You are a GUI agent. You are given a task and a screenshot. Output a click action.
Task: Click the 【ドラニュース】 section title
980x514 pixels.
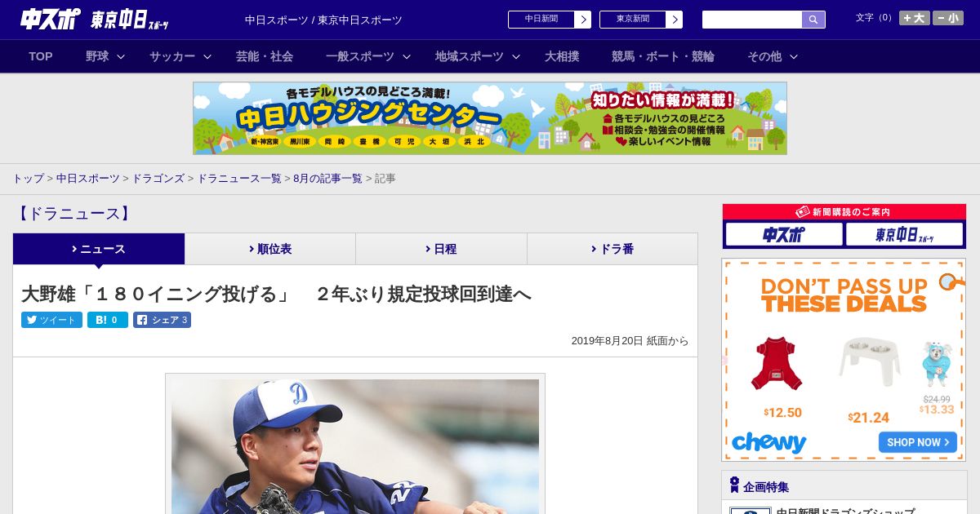(x=73, y=214)
